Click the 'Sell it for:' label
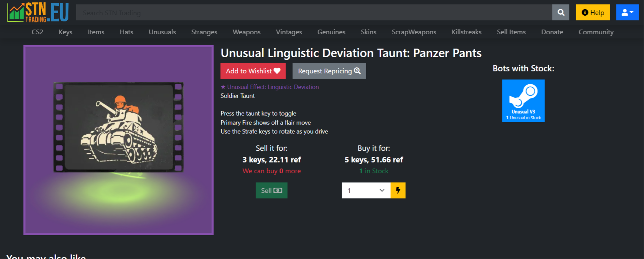The width and height of the screenshot is (644, 259). pos(272,148)
